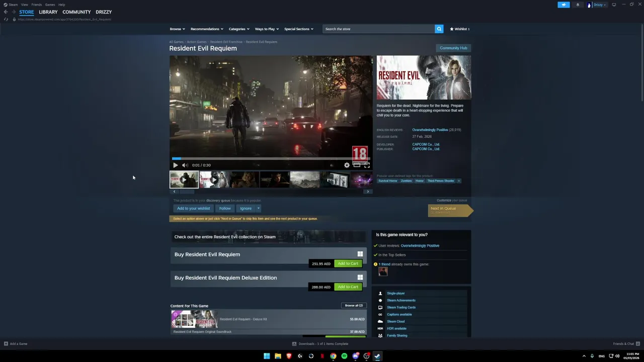Go back with the navigation back arrow
The width and height of the screenshot is (644, 362).
[x=6, y=12]
